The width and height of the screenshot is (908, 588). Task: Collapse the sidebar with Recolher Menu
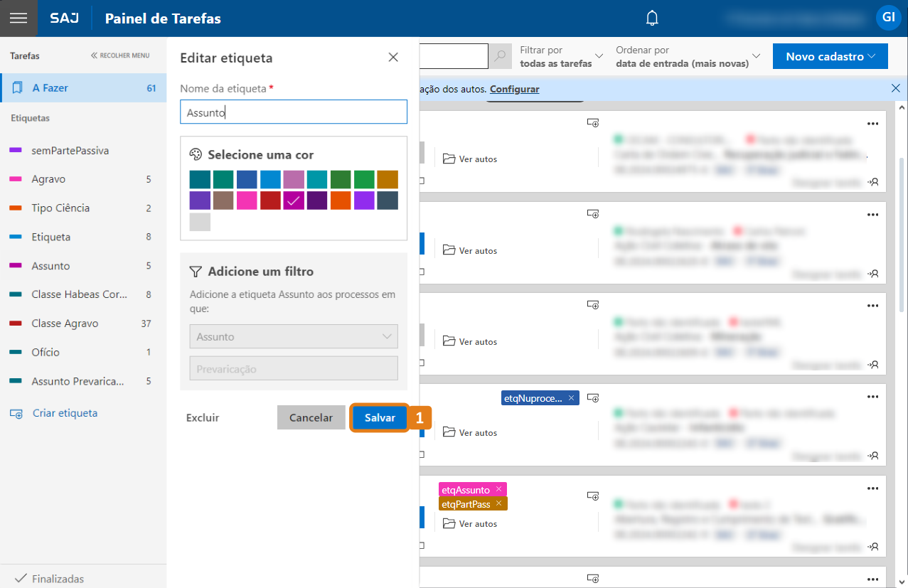[x=120, y=55]
